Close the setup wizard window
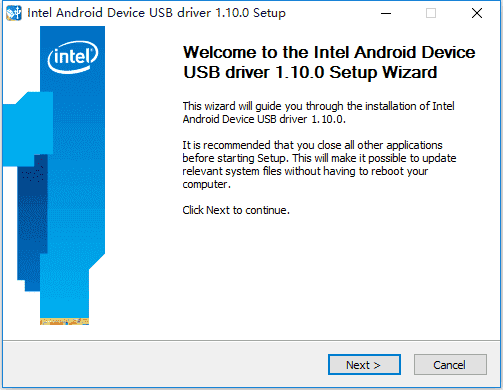This screenshot has height=390, width=503. coord(477,13)
